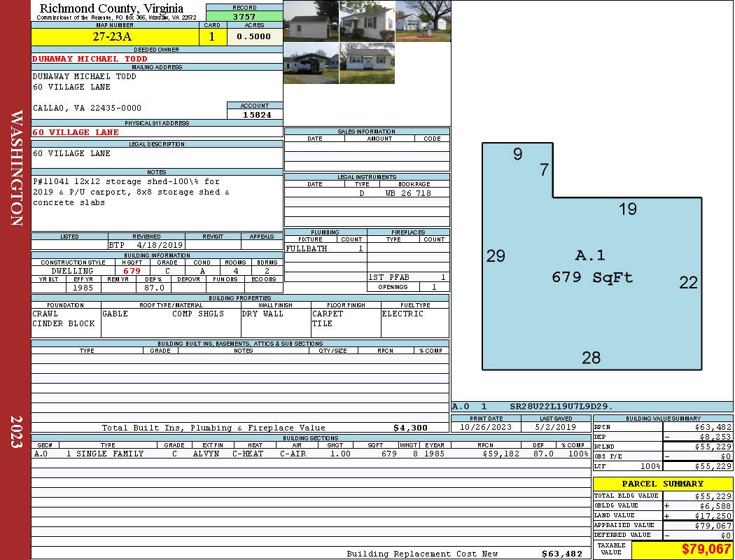Click the physical address 60 Village Lane
The image size is (735, 560).
click(x=76, y=132)
